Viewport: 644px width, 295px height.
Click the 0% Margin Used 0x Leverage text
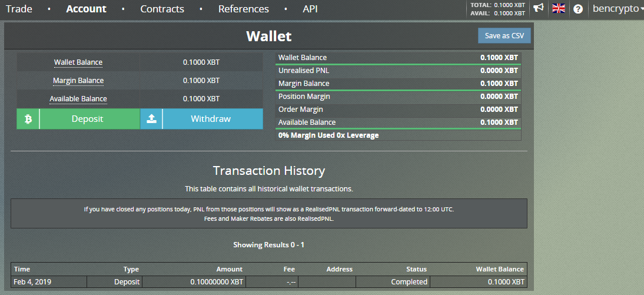[328, 135]
